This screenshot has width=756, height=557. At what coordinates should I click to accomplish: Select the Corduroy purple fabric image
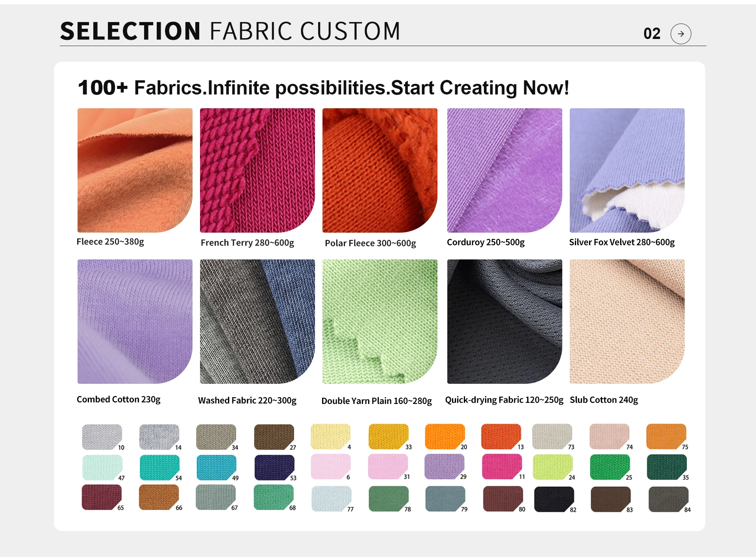coord(504,170)
